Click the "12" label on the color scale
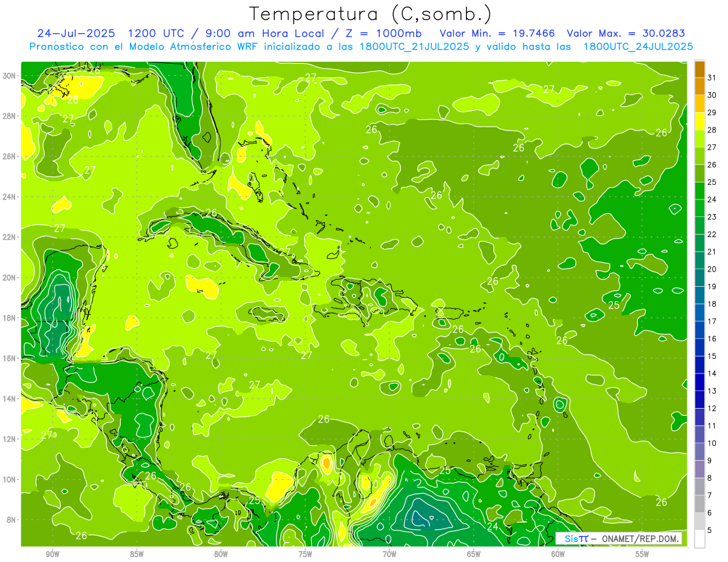Viewport: 728px width, 562px height. [x=712, y=409]
